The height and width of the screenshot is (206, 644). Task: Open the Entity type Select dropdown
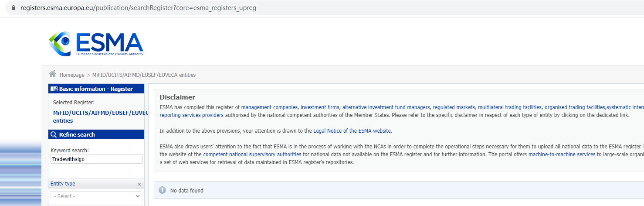coord(96,196)
